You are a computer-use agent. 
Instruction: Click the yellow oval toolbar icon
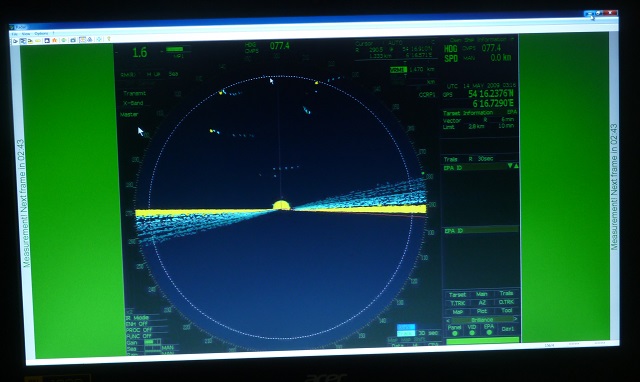(38, 41)
